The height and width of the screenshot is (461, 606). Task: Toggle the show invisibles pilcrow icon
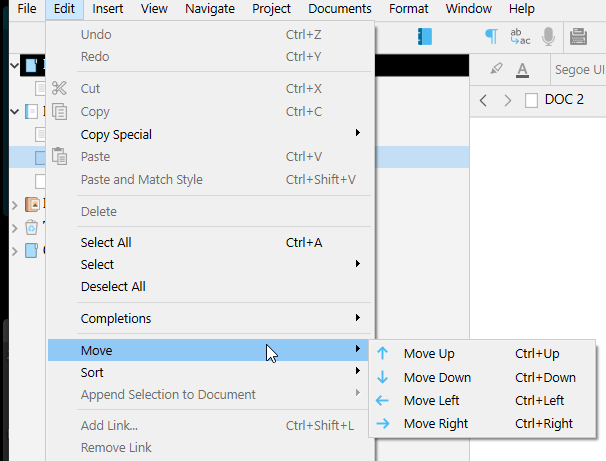pyautogui.click(x=491, y=37)
